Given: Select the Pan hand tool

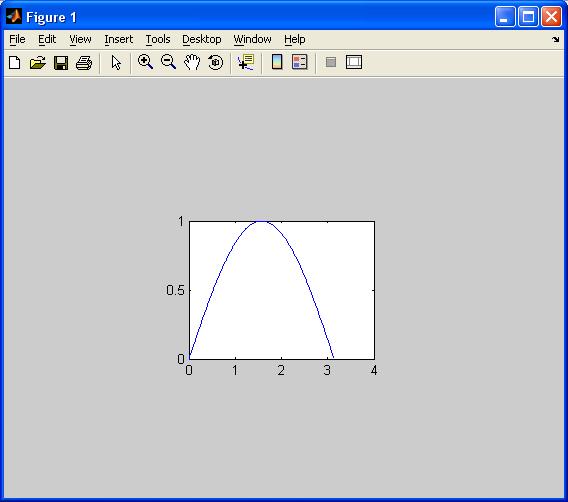Looking at the screenshot, I should pyautogui.click(x=192, y=62).
